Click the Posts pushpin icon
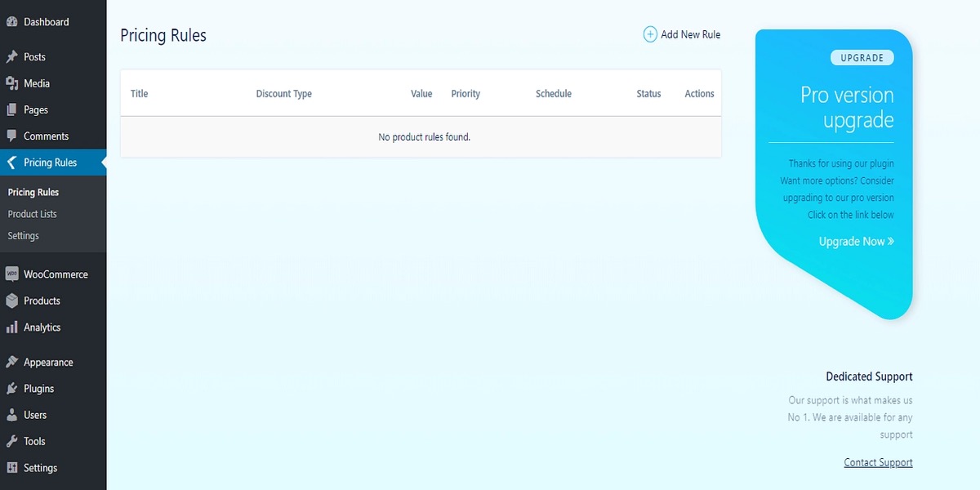Image resolution: width=980 pixels, height=490 pixels. (x=11, y=57)
